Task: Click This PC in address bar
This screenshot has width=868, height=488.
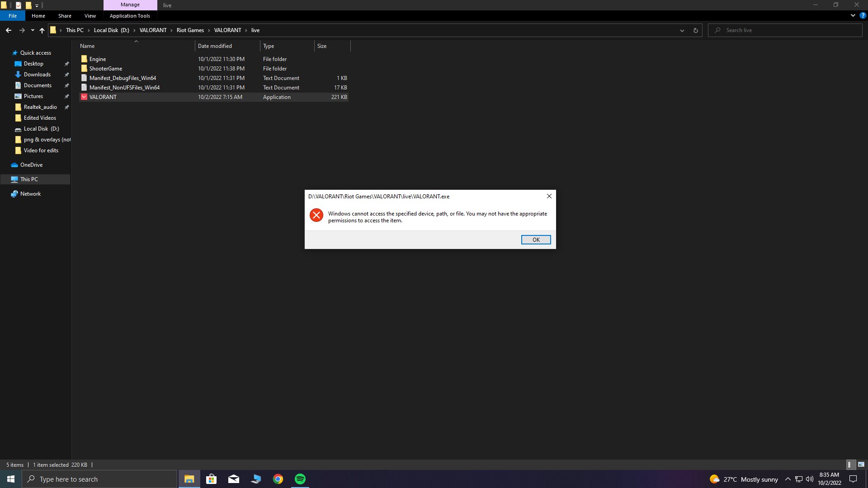Action: coord(75,30)
